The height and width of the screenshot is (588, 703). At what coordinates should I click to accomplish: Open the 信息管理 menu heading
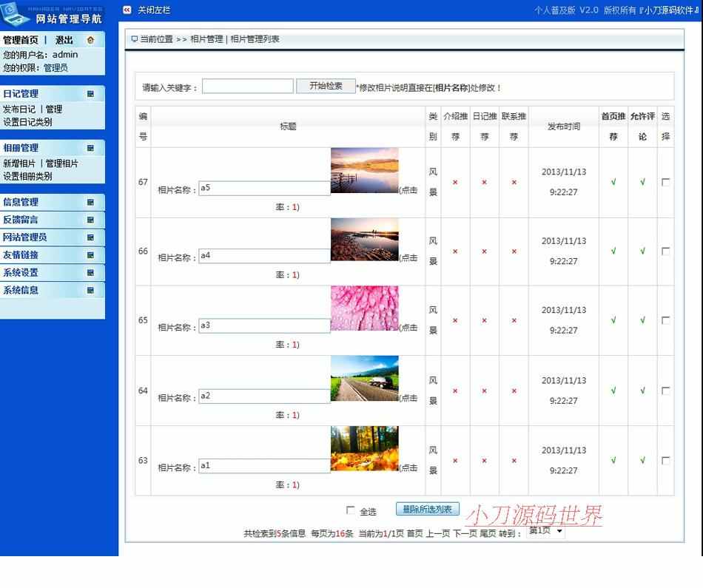(x=21, y=202)
